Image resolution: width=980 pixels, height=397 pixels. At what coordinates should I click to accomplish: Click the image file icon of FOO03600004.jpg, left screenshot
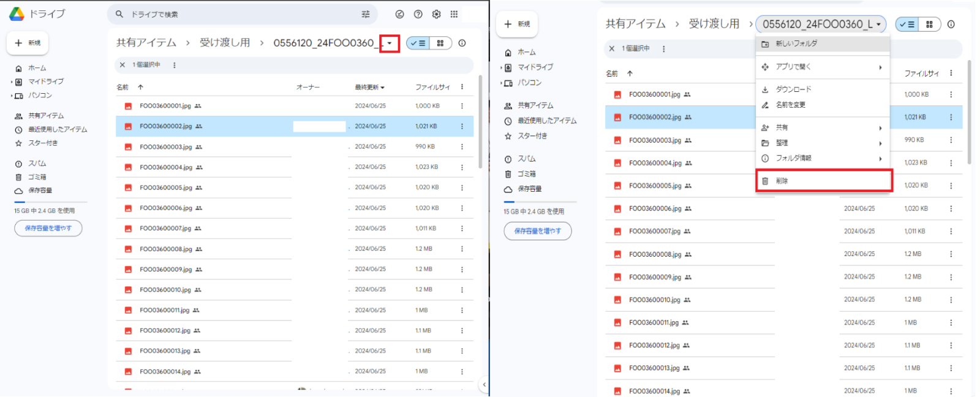pyautogui.click(x=128, y=167)
